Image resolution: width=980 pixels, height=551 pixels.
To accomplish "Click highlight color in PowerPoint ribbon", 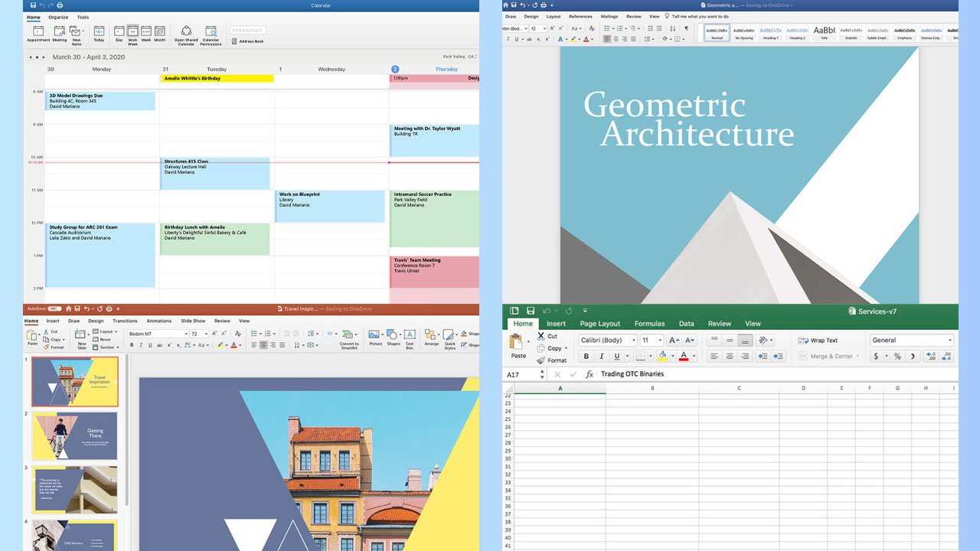I will point(220,345).
